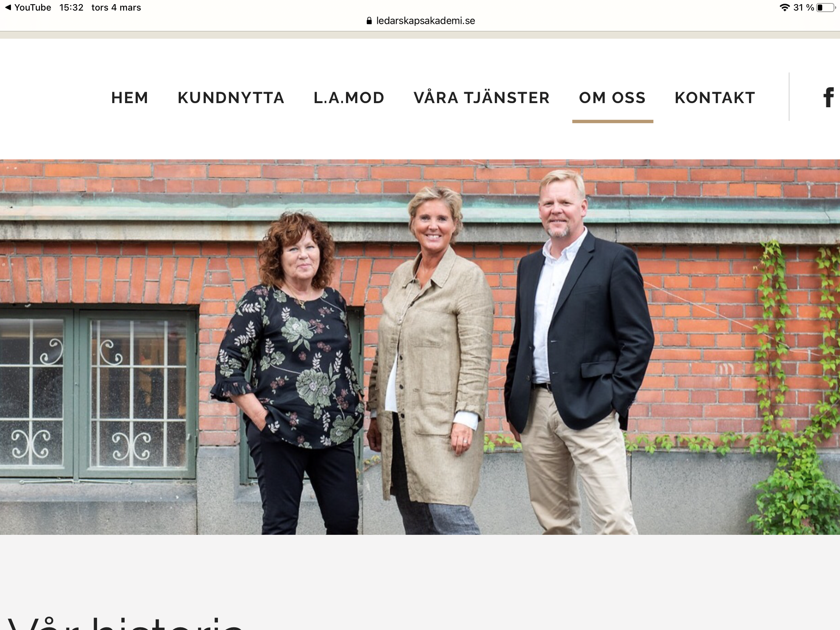840x630 pixels.
Task: Go to the HEM page
Action: coord(130,97)
